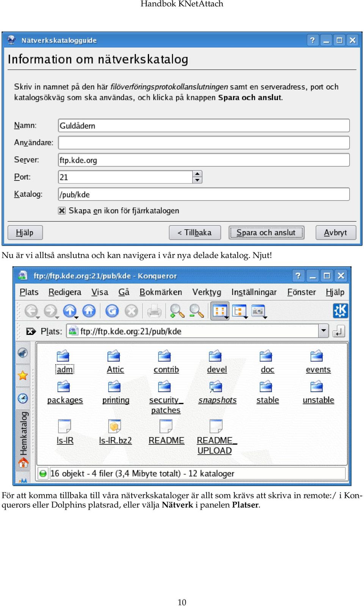Open the packages folder

(x=64, y=393)
